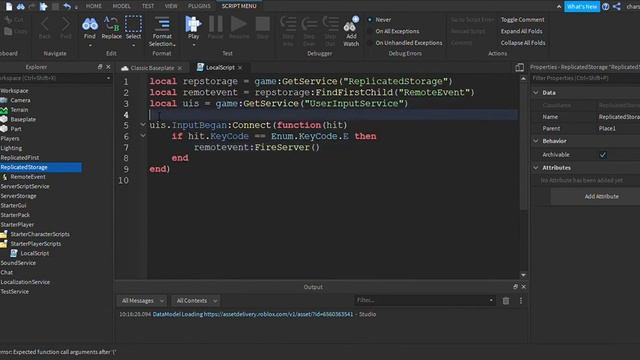Image resolution: width=640 pixels, height=360 pixels.
Task: Close the Classic Baseplate tab
Action: tap(180, 68)
